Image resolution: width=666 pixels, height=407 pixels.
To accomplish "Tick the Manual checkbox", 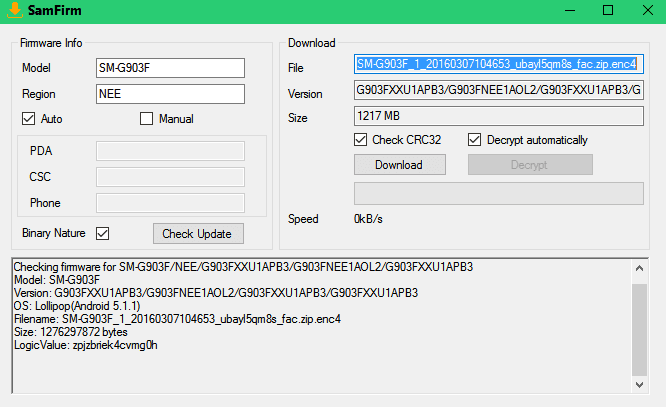I will [147, 119].
